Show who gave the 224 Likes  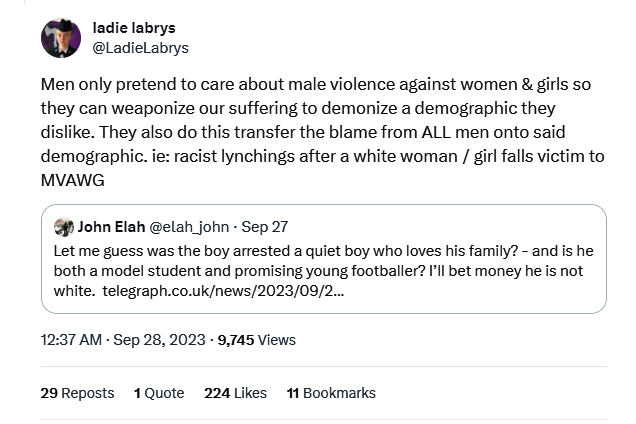[x=235, y=393]
